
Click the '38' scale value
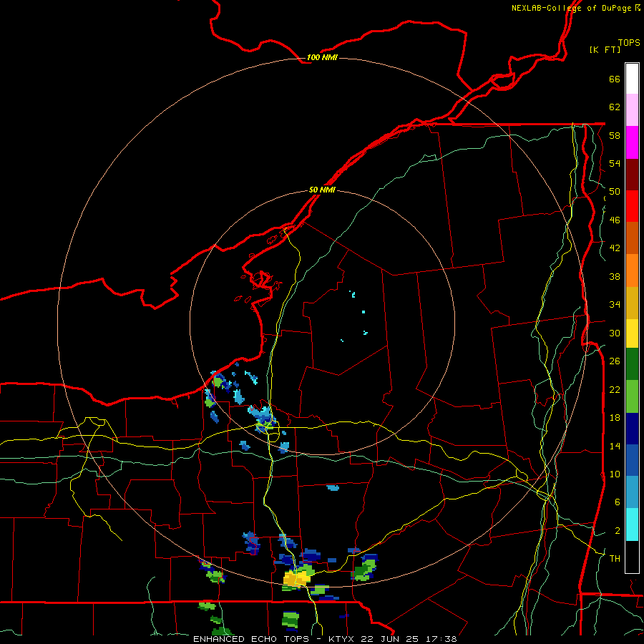click(x=615, y=276)
